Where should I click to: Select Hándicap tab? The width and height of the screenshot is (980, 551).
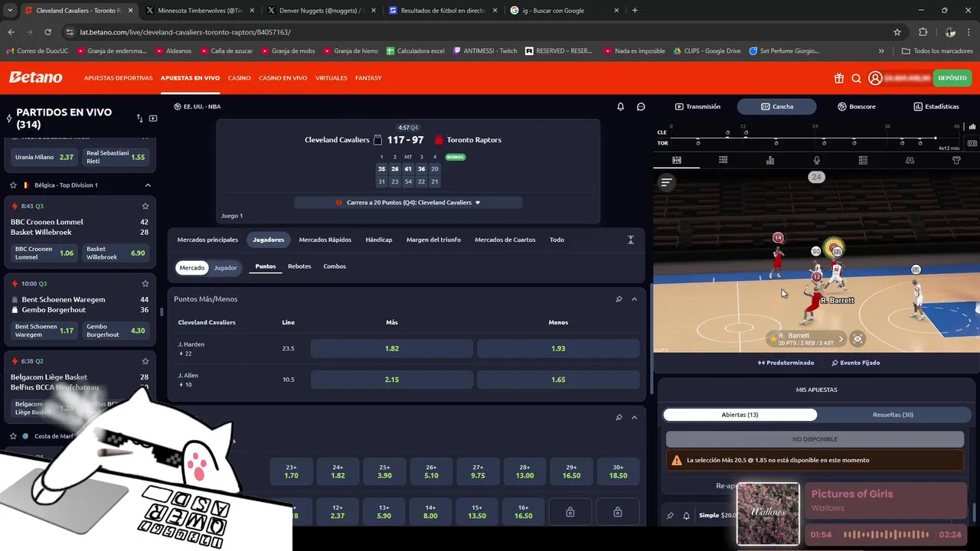379,240
